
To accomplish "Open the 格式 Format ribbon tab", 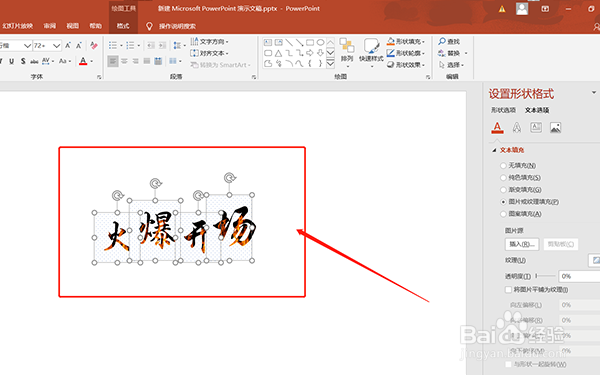I will pyautogui.click(x=123, y=26).
